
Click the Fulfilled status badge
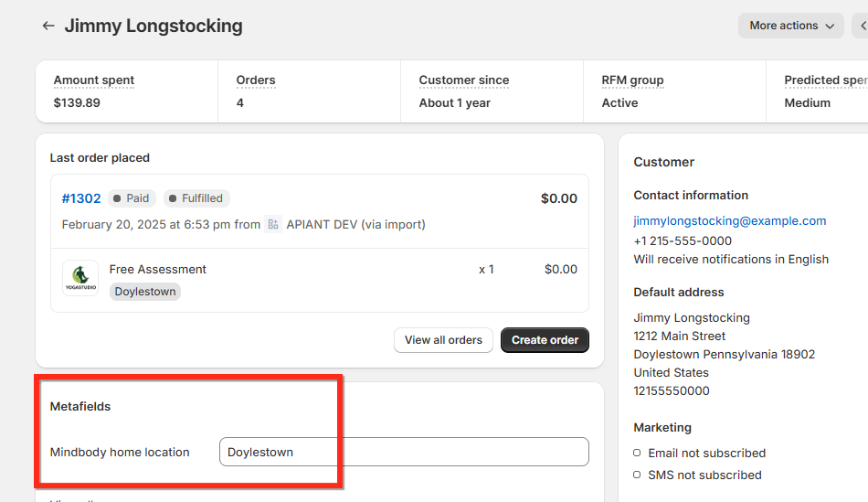(x=196, y=198)
